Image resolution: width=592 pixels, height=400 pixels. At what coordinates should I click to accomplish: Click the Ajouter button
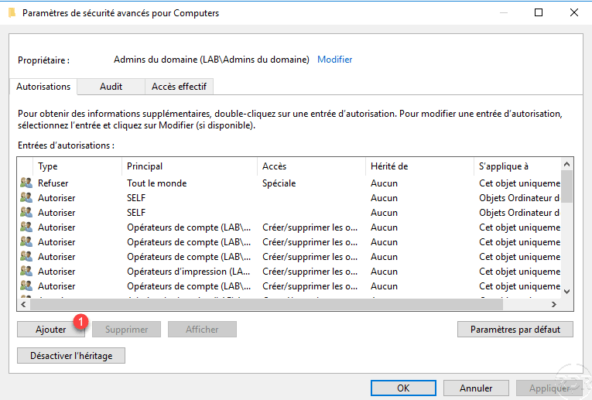tap(51, 329)
